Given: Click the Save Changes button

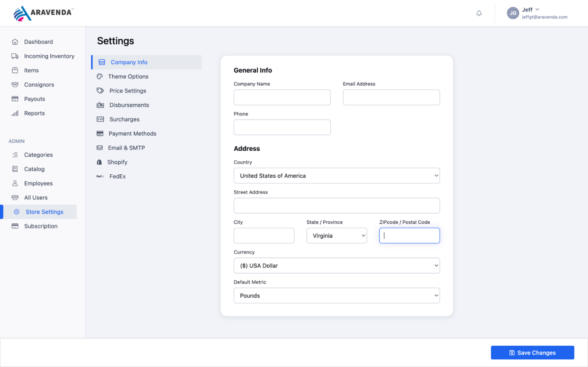Looking at the screenshot, I should (532, 353).
